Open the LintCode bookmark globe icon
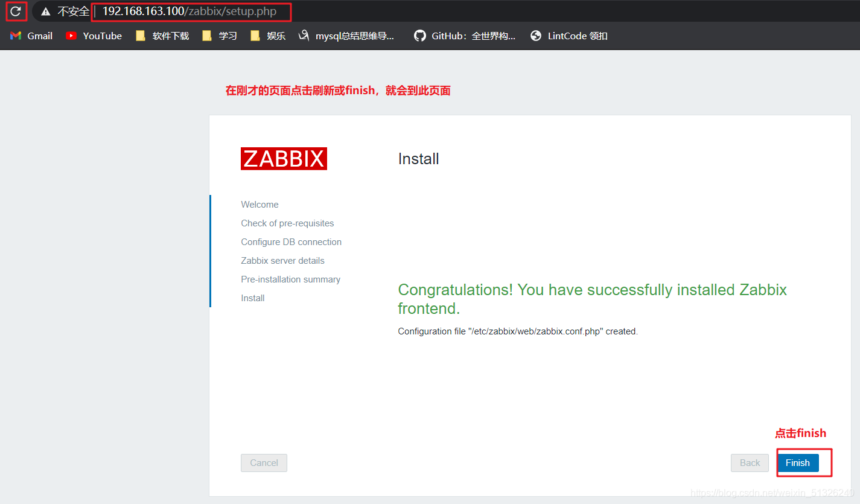 pyautogui.click(x=536, y=36)
